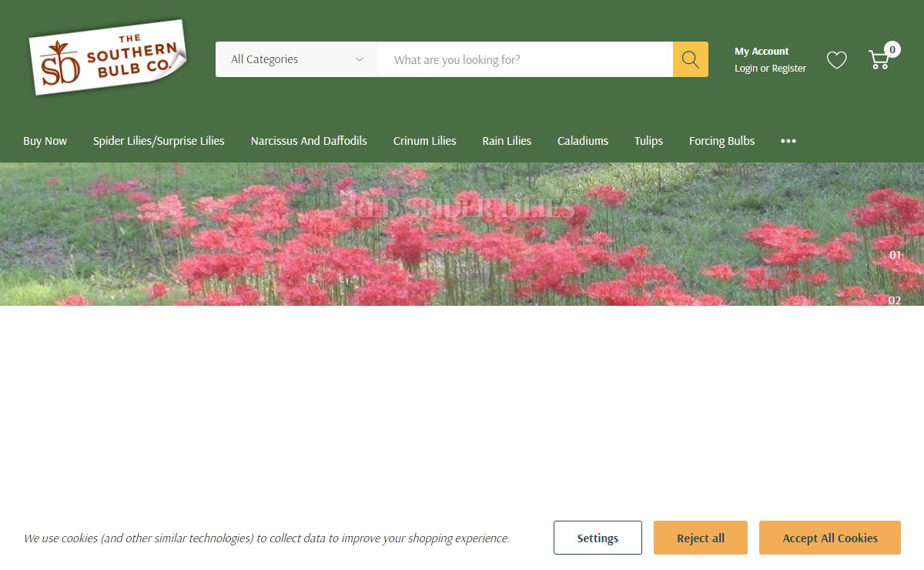Expand the three-dots more menu

788,141
